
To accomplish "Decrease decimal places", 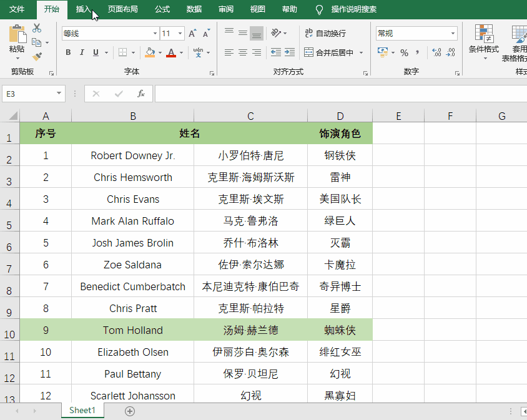I will pyautogui.click(x=451, y=52).
